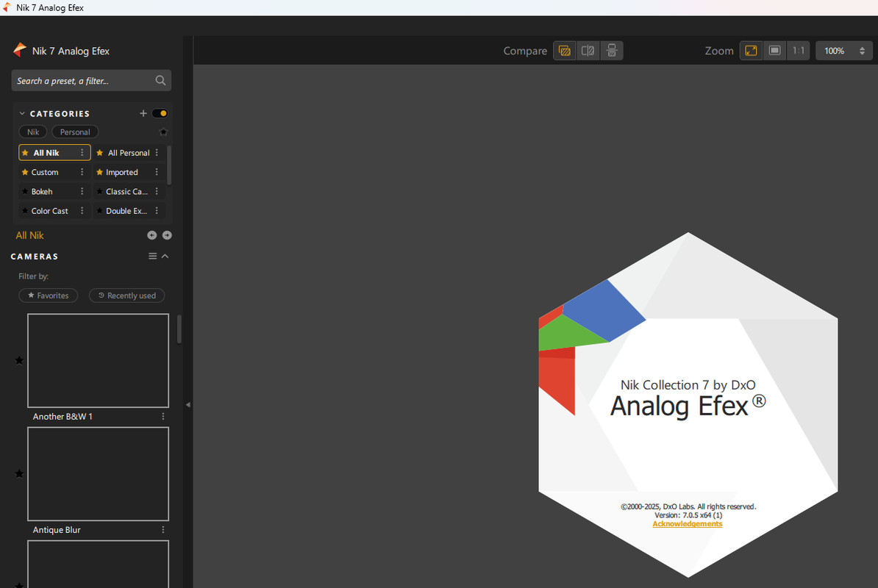Toggle the star on Classic Ca... category
The height and width of the screenshot is (588, 878).
pyautogui.click(x=100, y=191)
